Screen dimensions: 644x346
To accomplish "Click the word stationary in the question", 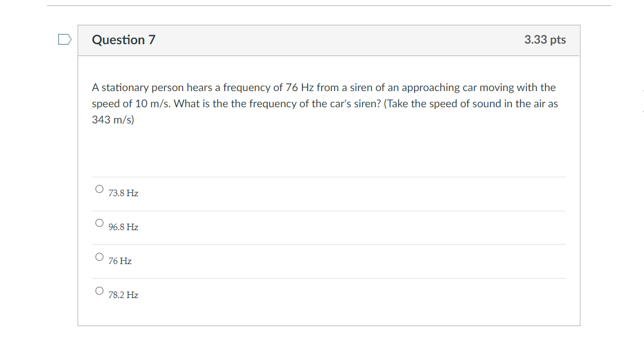I will click(x=125, y=87).
